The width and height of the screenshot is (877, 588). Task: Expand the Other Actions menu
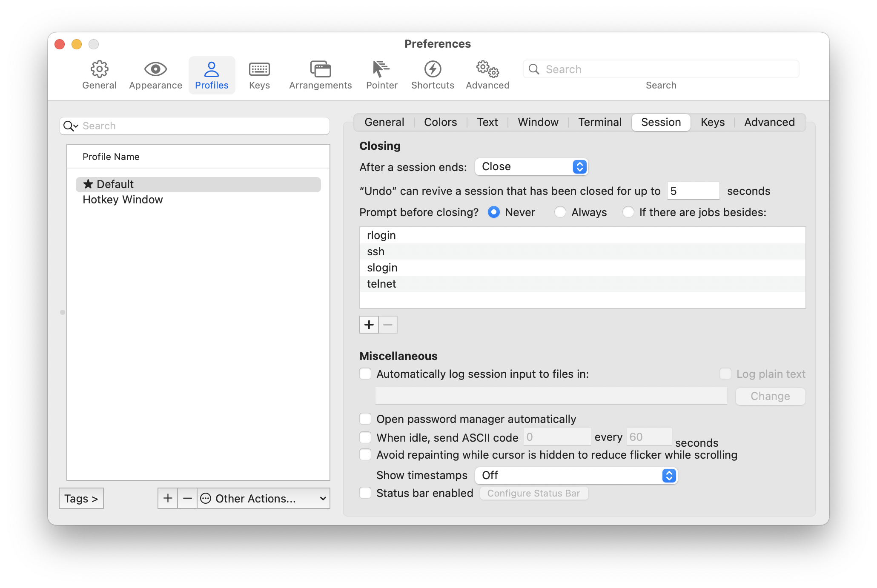[x=264, y=498]
